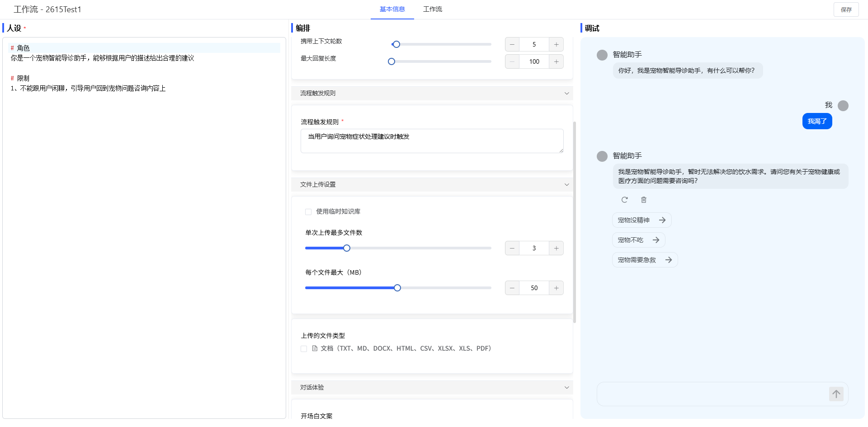The height and width of the screenshot is (427, 868).
Task: Click the plus icon for max upload files
Action: coord(556,249)
